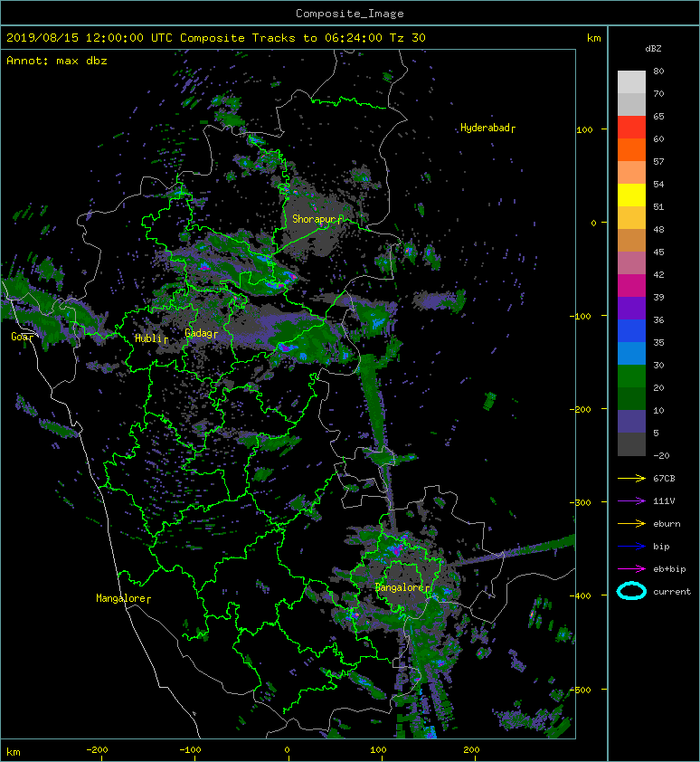Click the yellow 51-54 dBZ color swatch
The width and height of the screenshot is (700, 762).
pyautogui.click(x=631, y=195)
